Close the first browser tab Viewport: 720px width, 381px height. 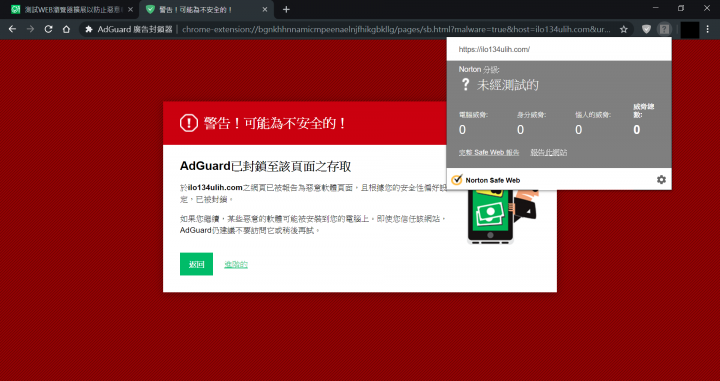coord(130,10)
